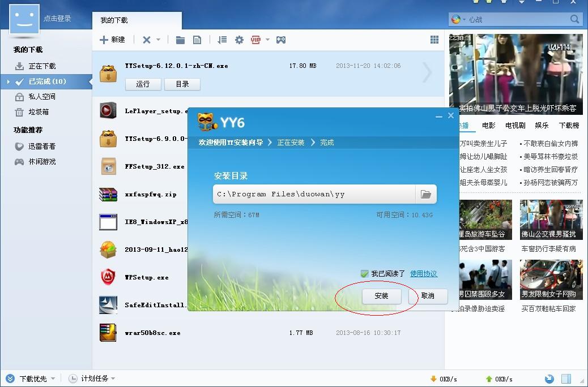Click the YYSetup-6.12.0.1 file icon
This screenshot has height=387, width=588.
pyautogui.click(x=108, y=74)
